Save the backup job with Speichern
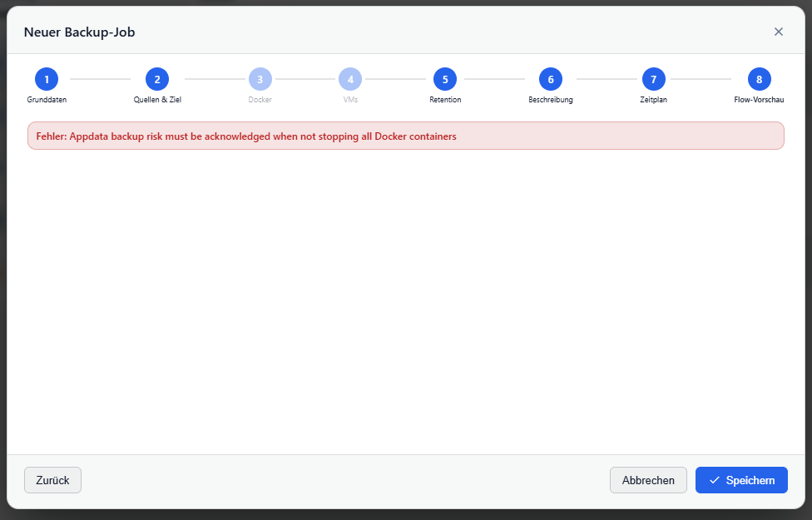 [x=741, y=480]
